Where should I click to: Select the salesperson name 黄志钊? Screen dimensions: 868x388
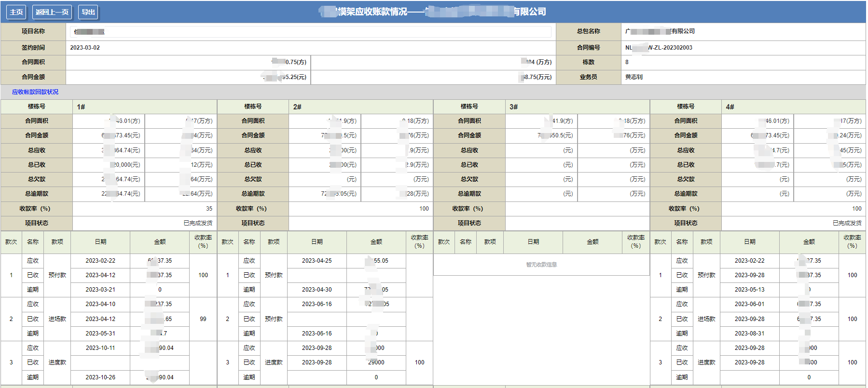pyautogui.click(x=634, y=77)
